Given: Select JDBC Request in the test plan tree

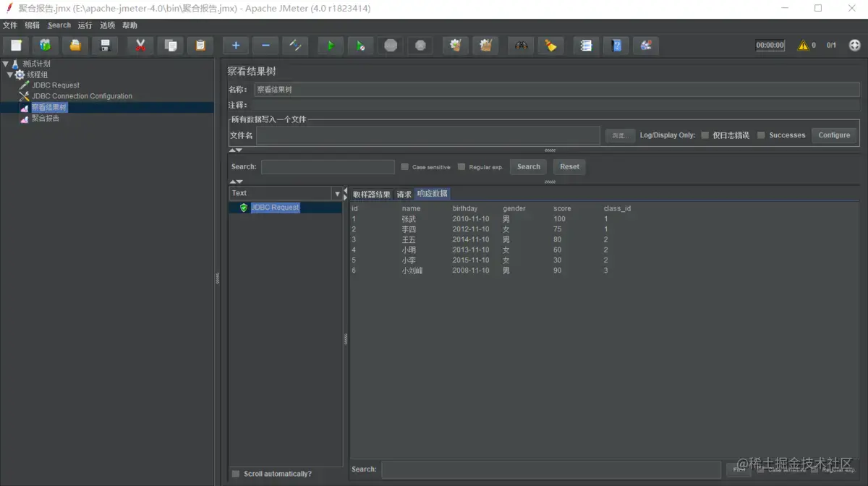Looking at the screenshot, I should click(x=56, y=85).
